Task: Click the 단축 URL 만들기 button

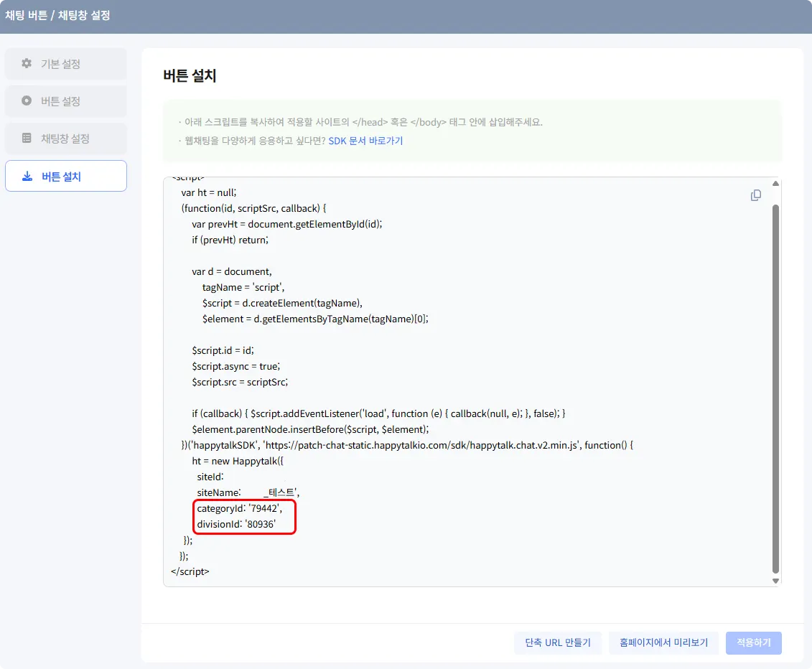Action: pyautogui.click(x=558, y=642)
